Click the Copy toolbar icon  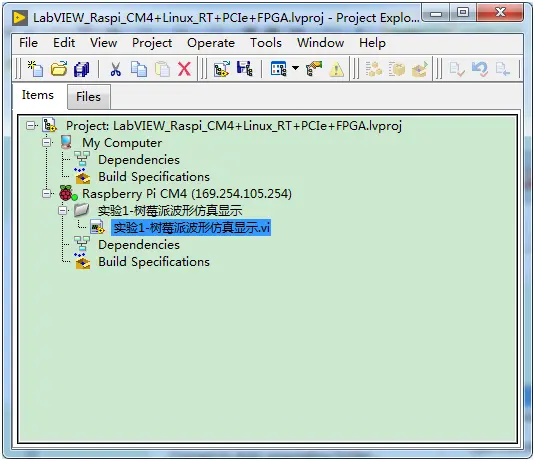139,69
